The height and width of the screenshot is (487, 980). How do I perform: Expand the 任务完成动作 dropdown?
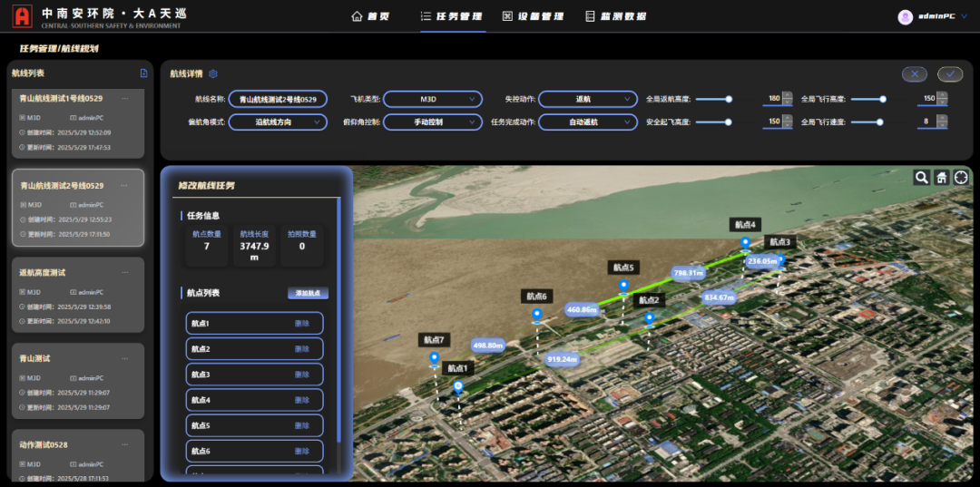pos(587,122)
